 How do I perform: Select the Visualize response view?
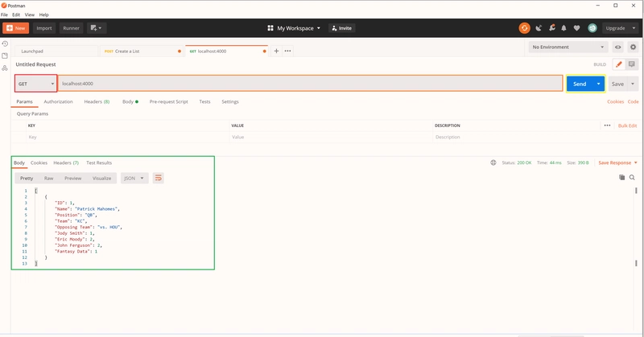(x=102, y=178)
